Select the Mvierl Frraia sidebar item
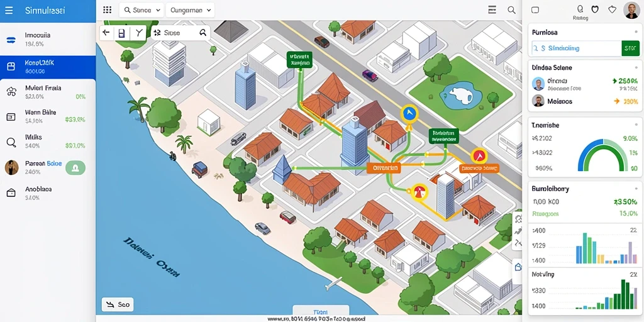The image size is (644, 322). point(48,92)
